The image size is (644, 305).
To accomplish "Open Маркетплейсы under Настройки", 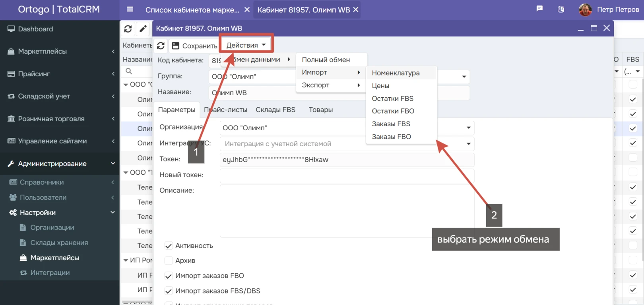I will 54,258.
